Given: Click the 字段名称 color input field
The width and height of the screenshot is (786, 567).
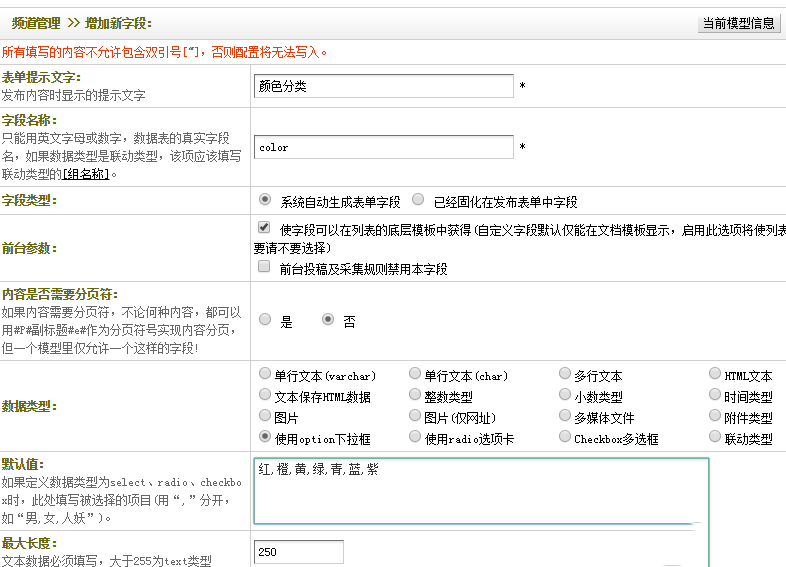Looking at the screenshot, I should coord(384,147).
